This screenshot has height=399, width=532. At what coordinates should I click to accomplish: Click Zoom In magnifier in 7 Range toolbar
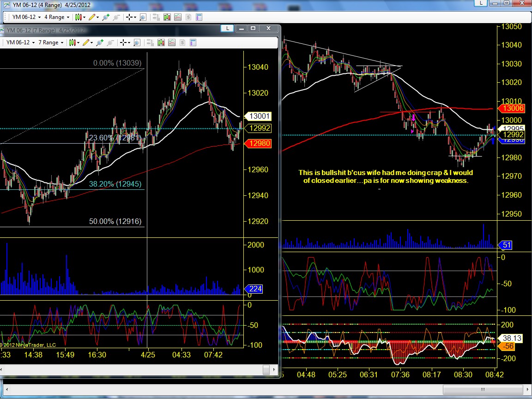[x=100, y=42]
